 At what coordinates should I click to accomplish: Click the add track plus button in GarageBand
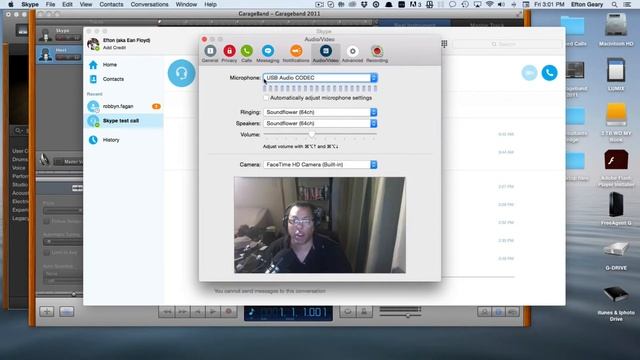tap(47, 312)
